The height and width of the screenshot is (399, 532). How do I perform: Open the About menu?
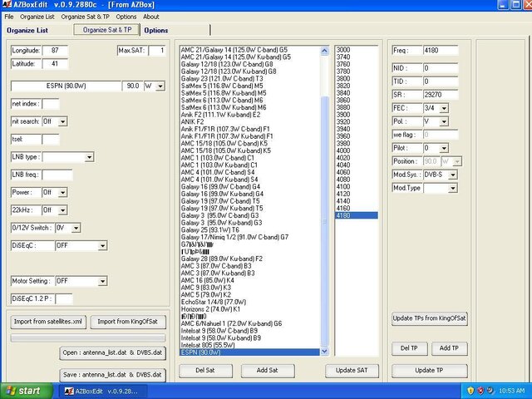(150, 17)
